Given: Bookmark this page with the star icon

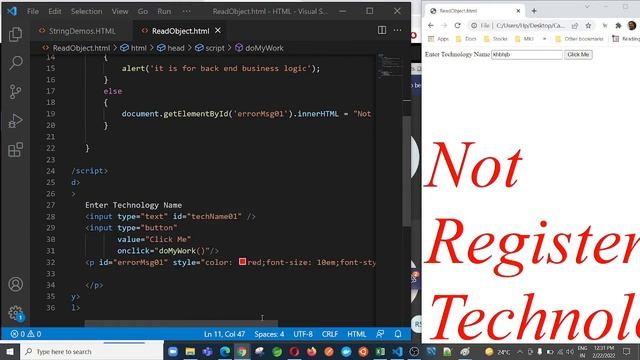Looking at the screenshot, I should click(588, 25).
